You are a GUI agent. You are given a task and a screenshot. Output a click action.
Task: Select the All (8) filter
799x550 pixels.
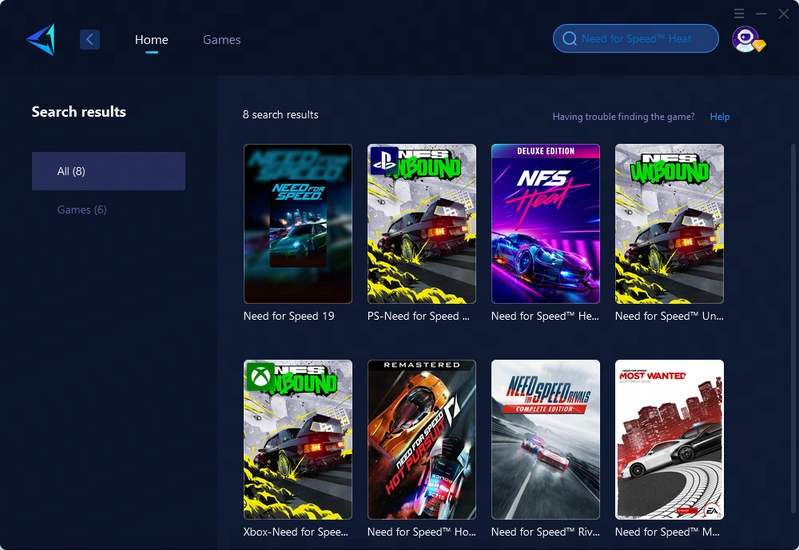108,171
